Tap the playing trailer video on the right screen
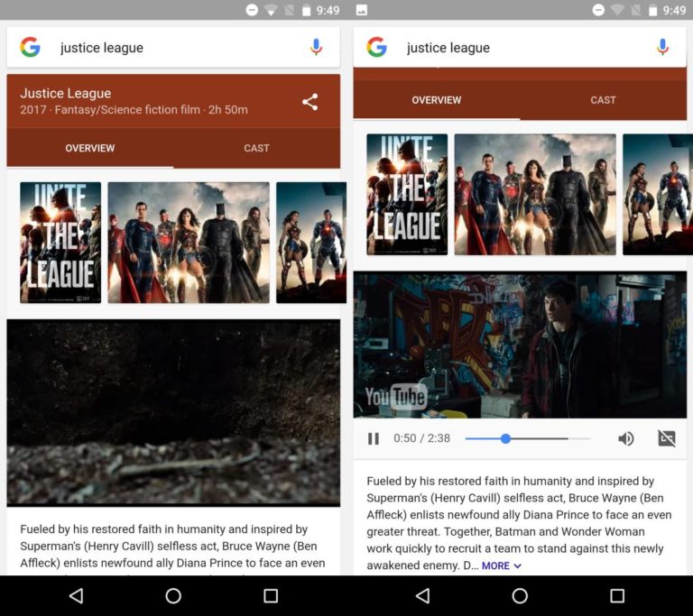The height and width of the screenshot is (616, 693). [520, 345]
